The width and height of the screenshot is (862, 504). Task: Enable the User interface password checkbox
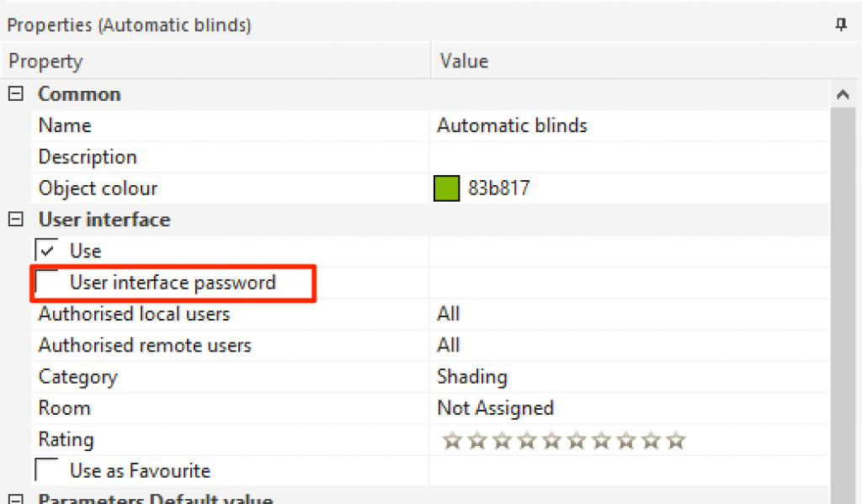click(x=47, y=282)
